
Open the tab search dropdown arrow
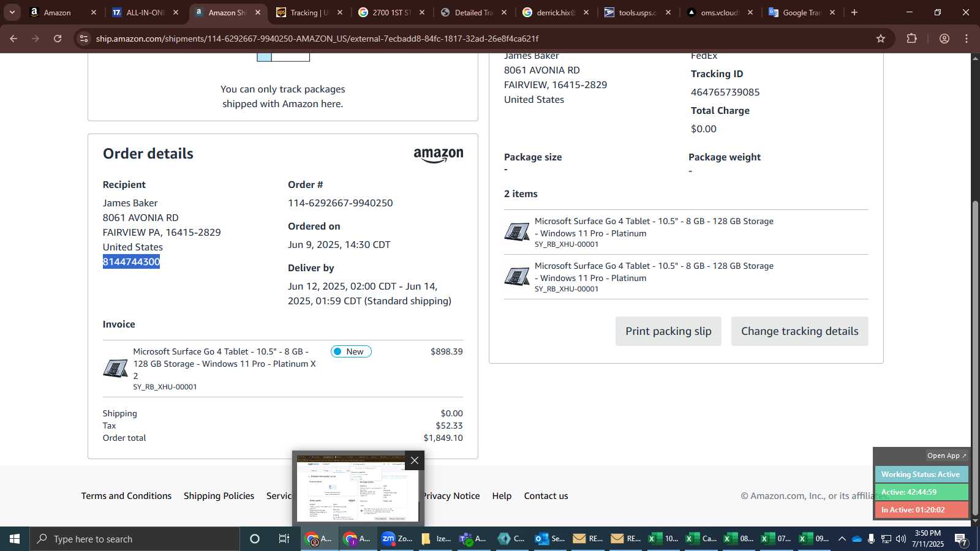pos(12,12)
